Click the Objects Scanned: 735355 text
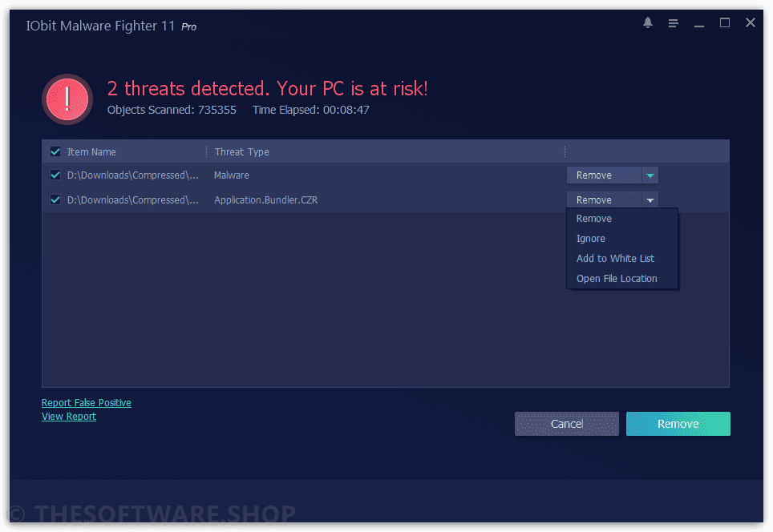This screenshot has width=773, height=532. (172, 110)
